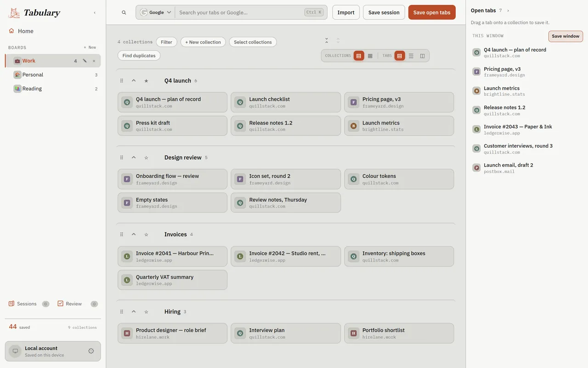Open the Google search engine dropdown
Image resolution: width=588 pixels, height=368 pixels.
tap(156, 12)
